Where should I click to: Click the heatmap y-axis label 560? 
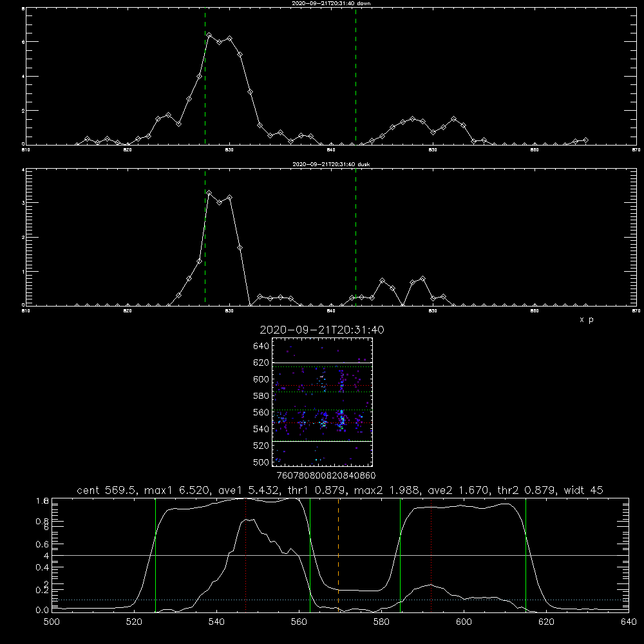click(x=261, y=412)
